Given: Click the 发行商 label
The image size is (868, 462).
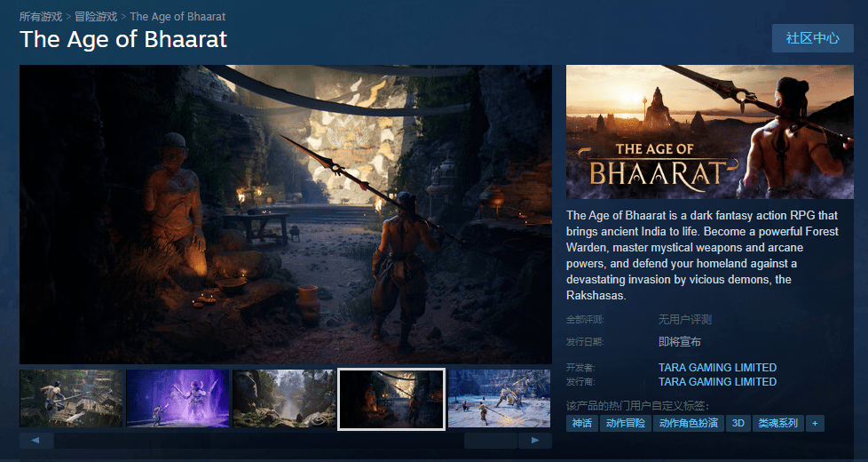Looking at the screenshot, I should [580, 382].
